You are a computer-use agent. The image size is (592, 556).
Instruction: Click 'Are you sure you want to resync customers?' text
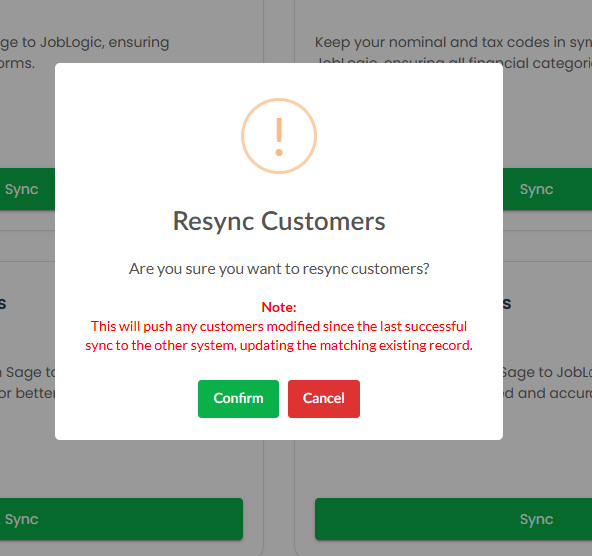tap(279, 269)
